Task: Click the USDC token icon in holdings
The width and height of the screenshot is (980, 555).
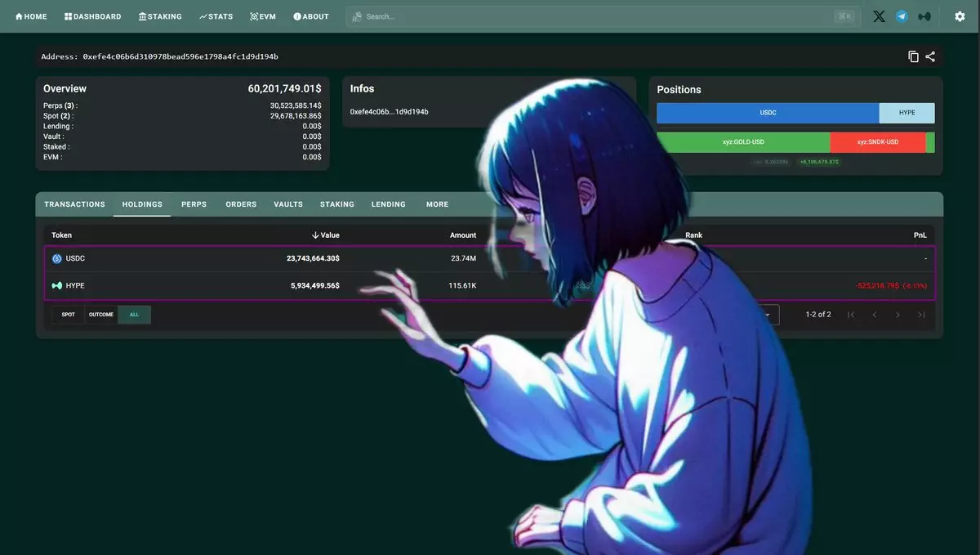Action: (x=57, y=258)
